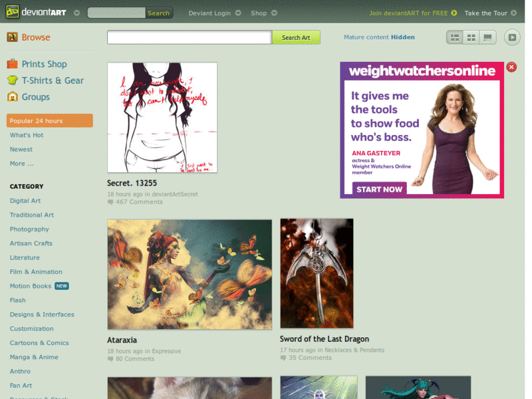Switch to thumbnail grid view
532x399 pixels.
471,37
